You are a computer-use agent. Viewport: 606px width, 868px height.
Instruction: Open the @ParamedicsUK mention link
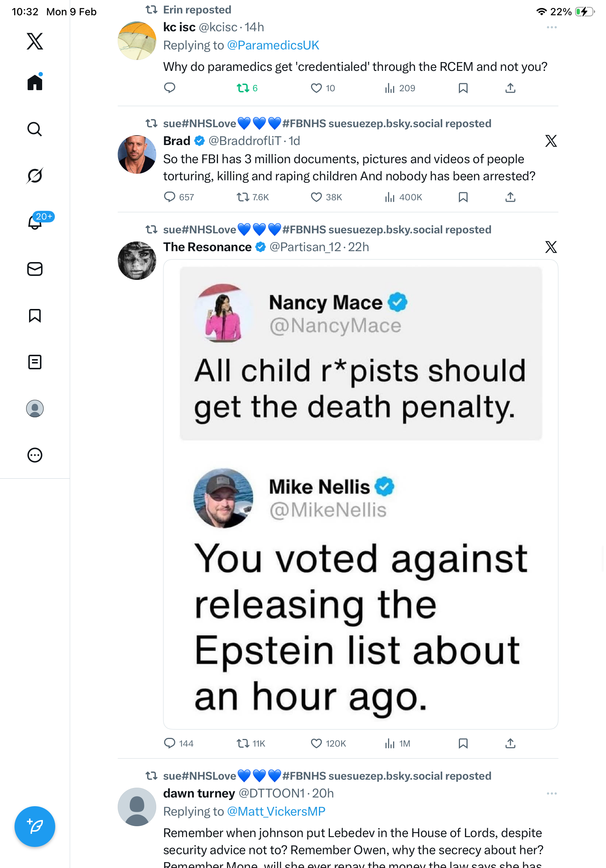(273, 45)
